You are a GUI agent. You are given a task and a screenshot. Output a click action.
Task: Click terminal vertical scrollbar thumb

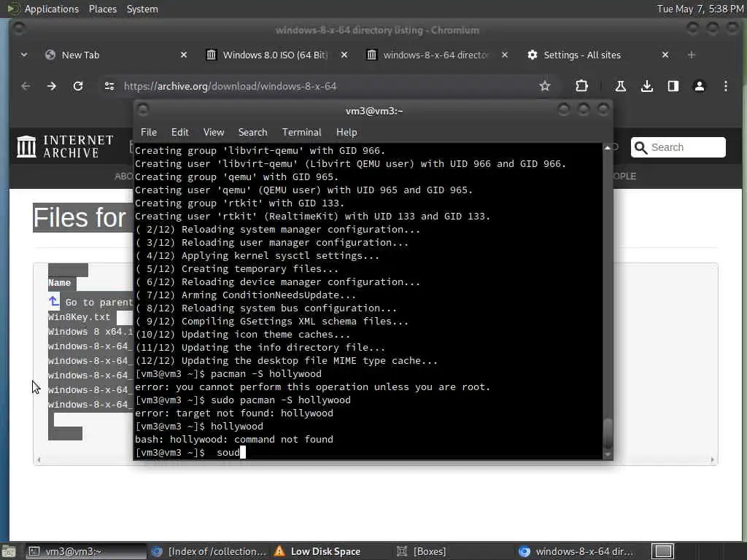(608, 433)
